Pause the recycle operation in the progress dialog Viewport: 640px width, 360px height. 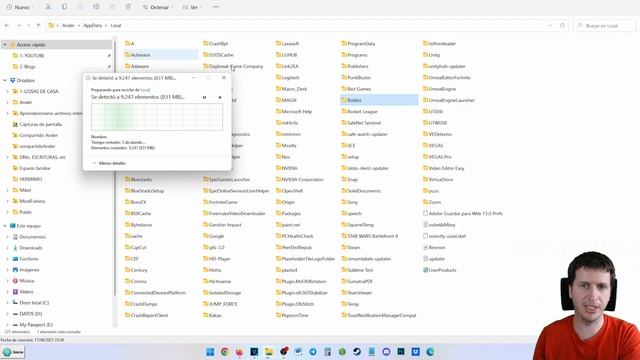[x=204, y=97]
